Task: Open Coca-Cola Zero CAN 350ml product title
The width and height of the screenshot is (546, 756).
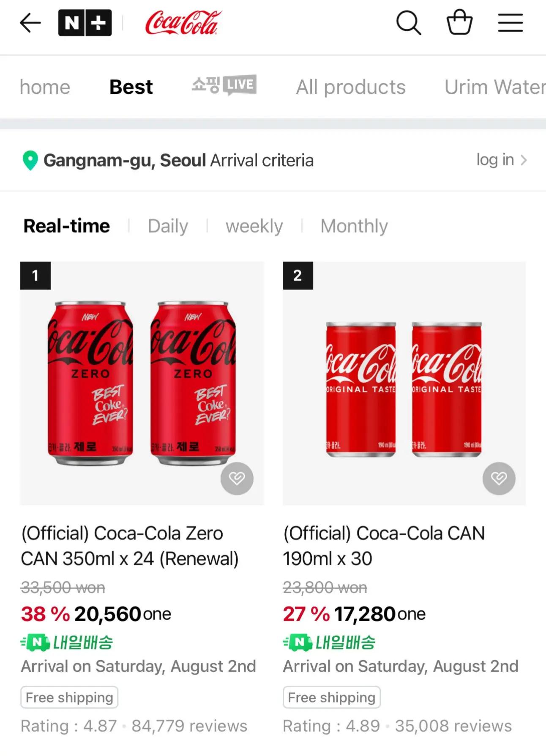Action: (x=130, y=546)
